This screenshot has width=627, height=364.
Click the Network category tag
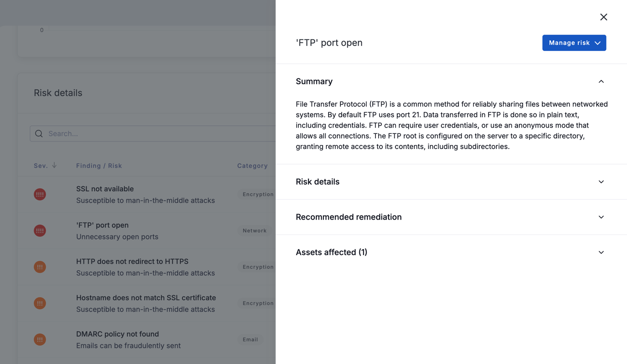tap(255, 231)
